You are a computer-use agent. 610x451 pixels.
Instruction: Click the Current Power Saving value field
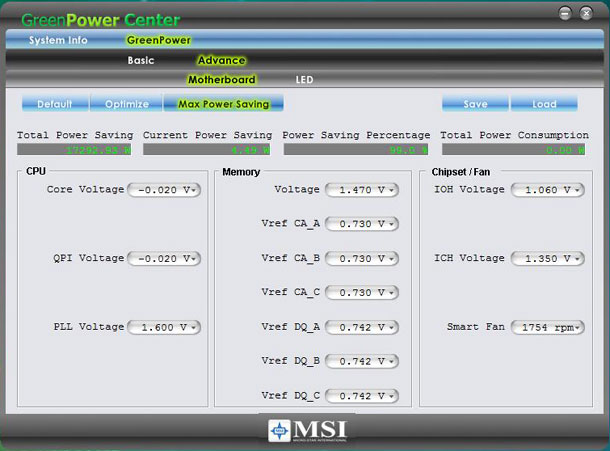(x=207, y=150)
